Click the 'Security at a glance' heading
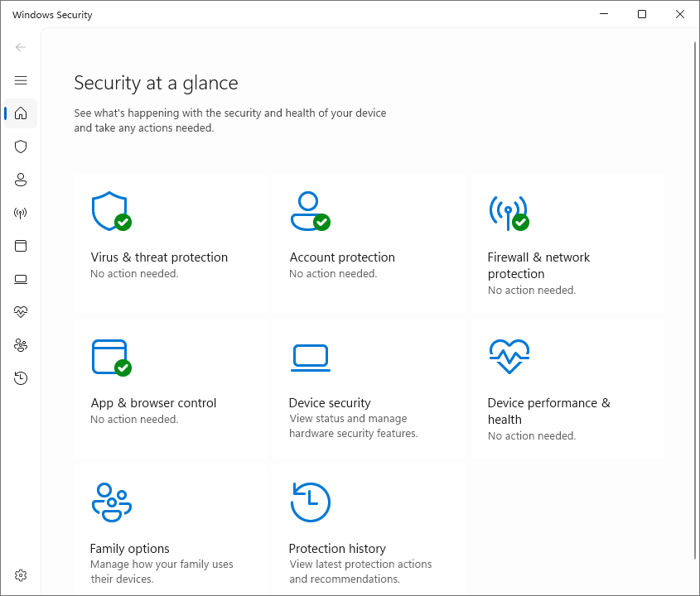 coord(156,84)
